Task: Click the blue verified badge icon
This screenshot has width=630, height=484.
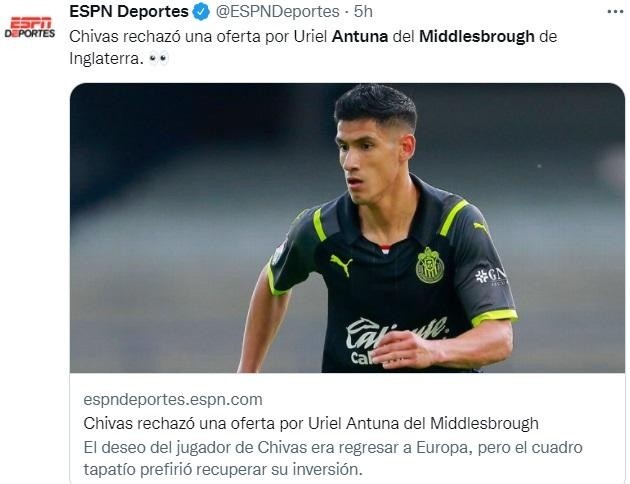Action: (201, 12)
